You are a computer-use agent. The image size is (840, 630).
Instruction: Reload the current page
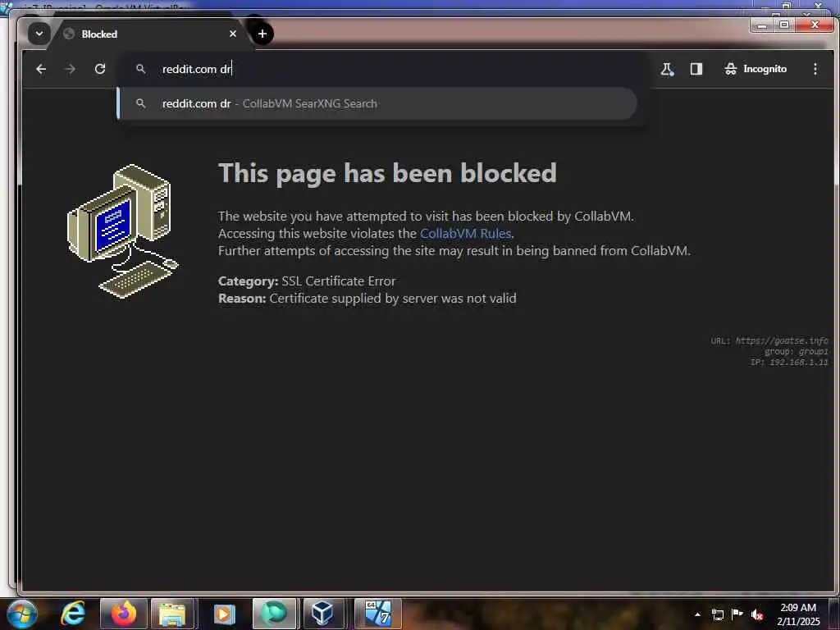100,69
